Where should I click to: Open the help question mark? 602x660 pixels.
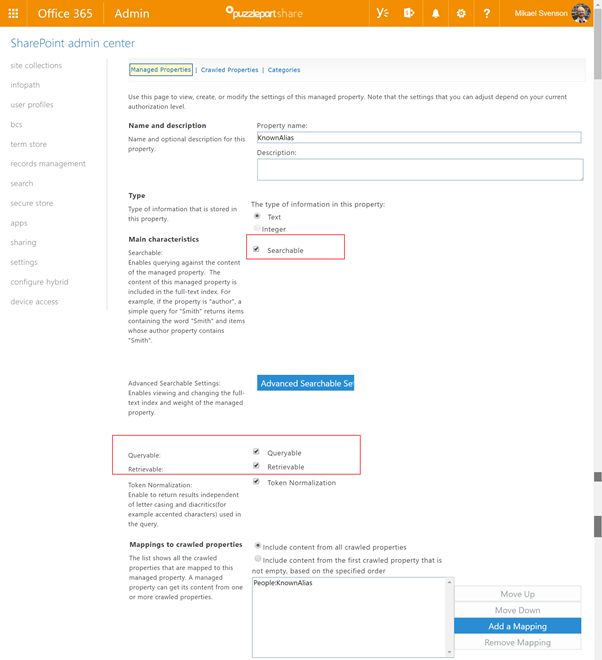click(x=487, y=13)
